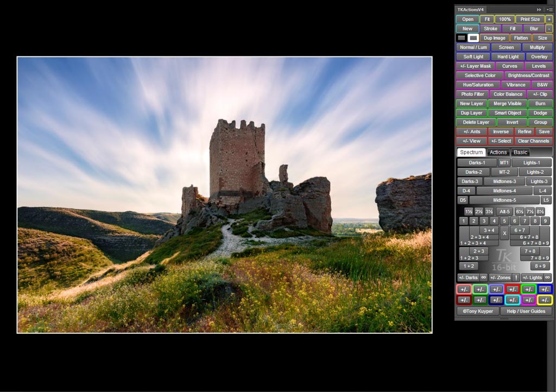Click the Curves adjustment button

[x=509, y=66]
